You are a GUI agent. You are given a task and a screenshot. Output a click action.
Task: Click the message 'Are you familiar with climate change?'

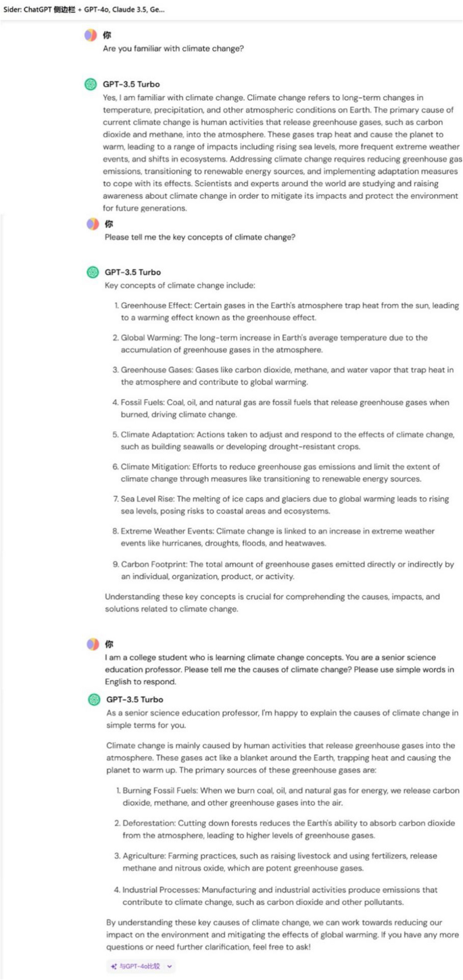pyautogui.click(x=173, y=49)
